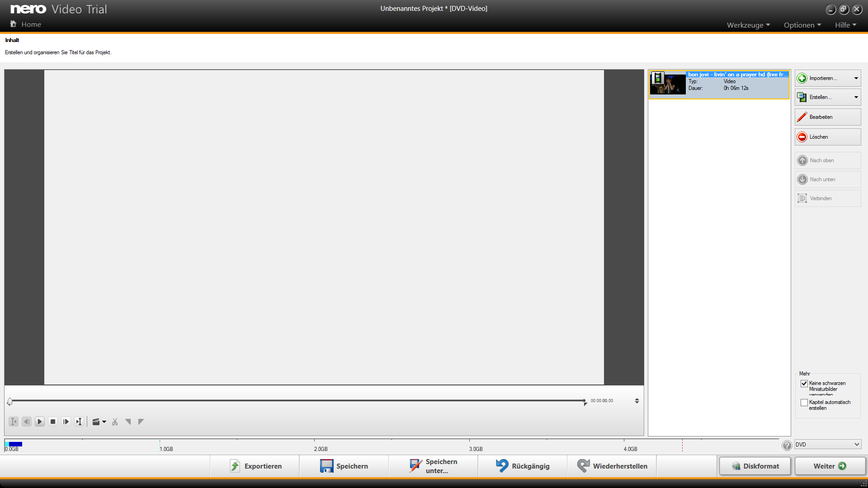868x488 pixels.
Task: Step forward one frame
Action: (66, 422)
